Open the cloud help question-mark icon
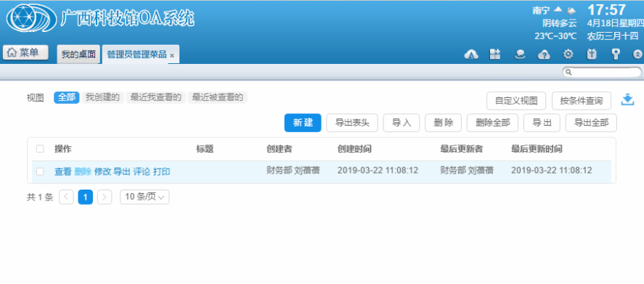644x284 pixels. click(544, 54)
